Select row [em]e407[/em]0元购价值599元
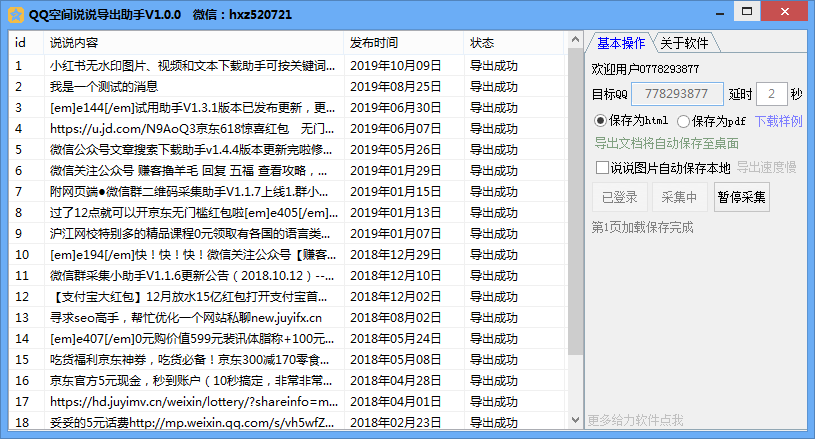Viewport: 815px width, 439px height. tap(286, 339)
